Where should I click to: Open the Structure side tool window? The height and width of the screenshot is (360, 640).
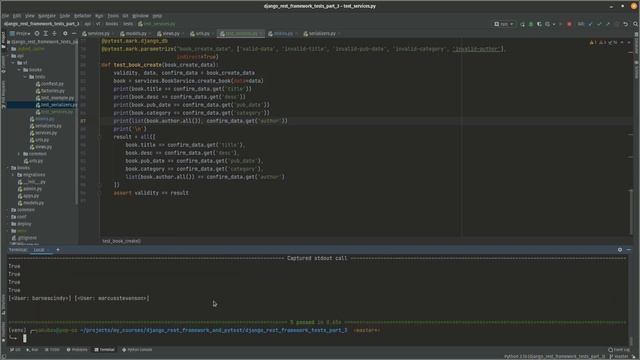(3, 305)
